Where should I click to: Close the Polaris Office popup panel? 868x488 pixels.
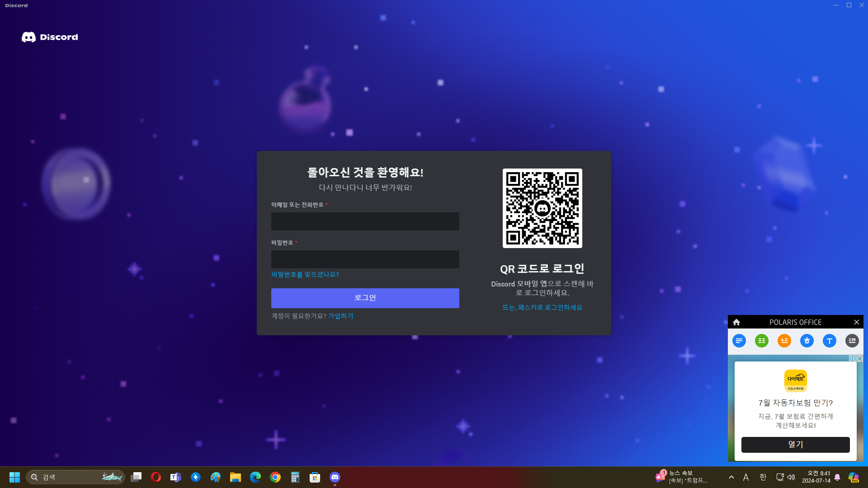point(856,322)
